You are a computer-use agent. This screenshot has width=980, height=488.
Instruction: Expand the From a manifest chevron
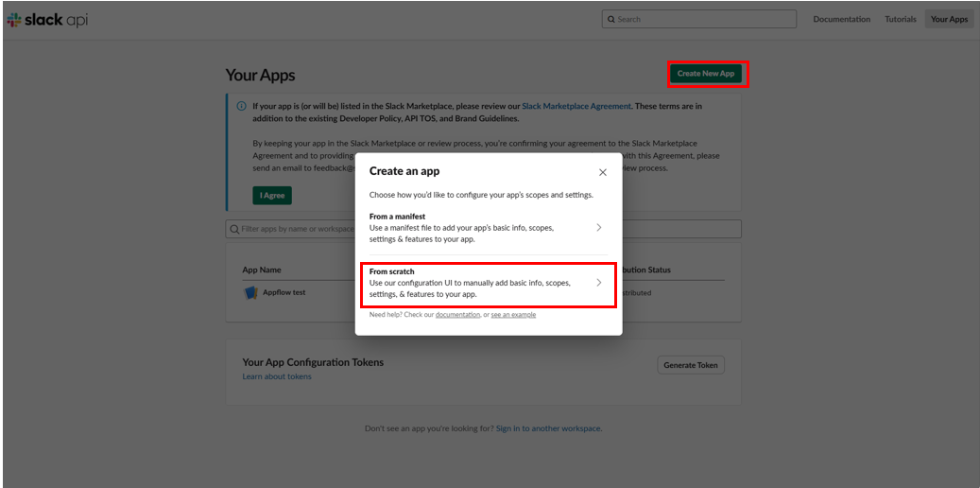599,227
